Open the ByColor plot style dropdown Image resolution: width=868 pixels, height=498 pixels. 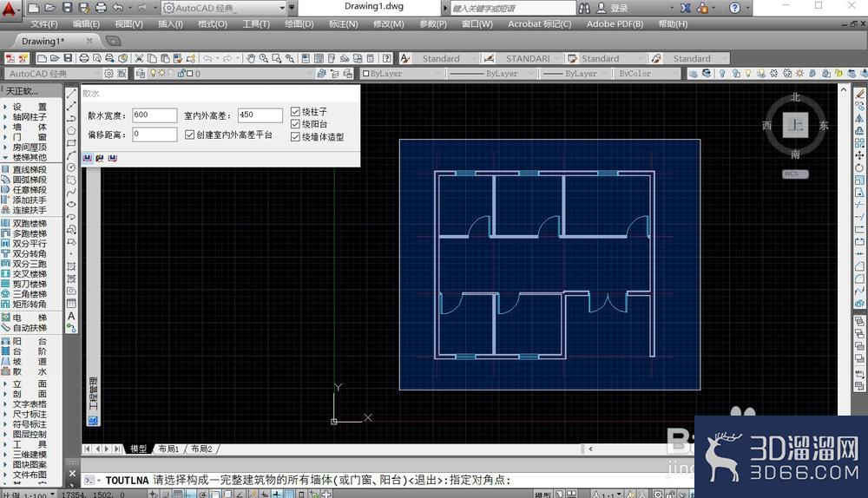(646, 73)
